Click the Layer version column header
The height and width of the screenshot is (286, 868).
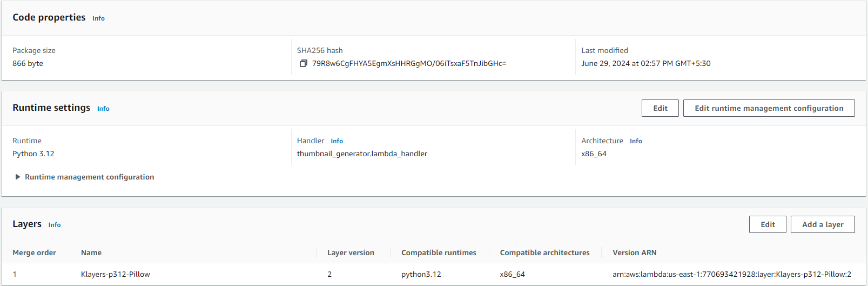pos(351,252)
